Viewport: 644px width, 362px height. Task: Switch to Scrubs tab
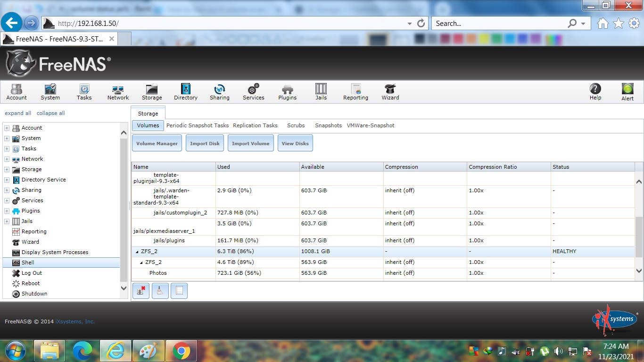pyautogui.click(x=296, y=125)
